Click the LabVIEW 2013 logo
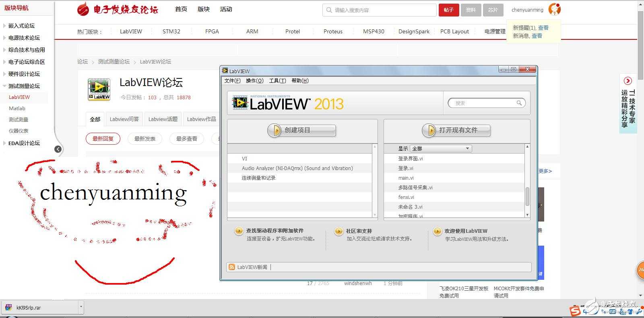 pyautogui.click(x=287, y=103)
